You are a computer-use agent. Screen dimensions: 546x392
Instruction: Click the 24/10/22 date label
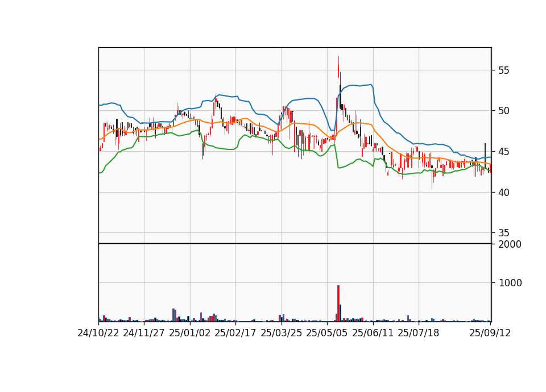coord(98,333)
